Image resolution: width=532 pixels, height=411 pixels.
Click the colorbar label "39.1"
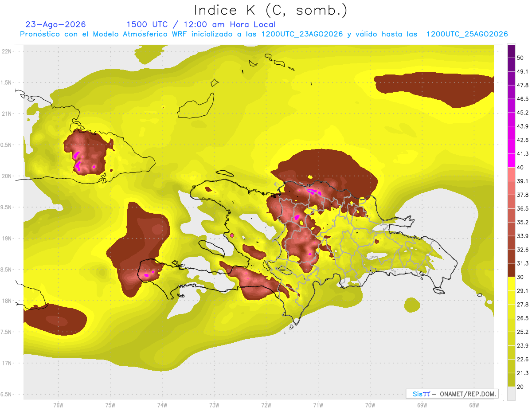coord(523,181)
